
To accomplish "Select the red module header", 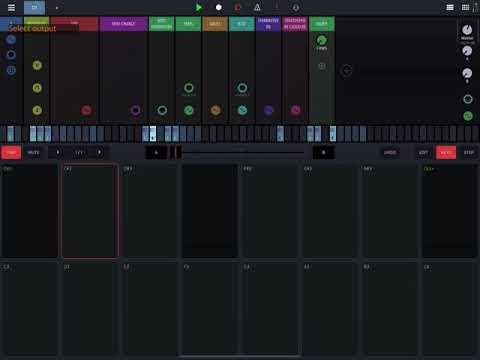I will [75, 24].
